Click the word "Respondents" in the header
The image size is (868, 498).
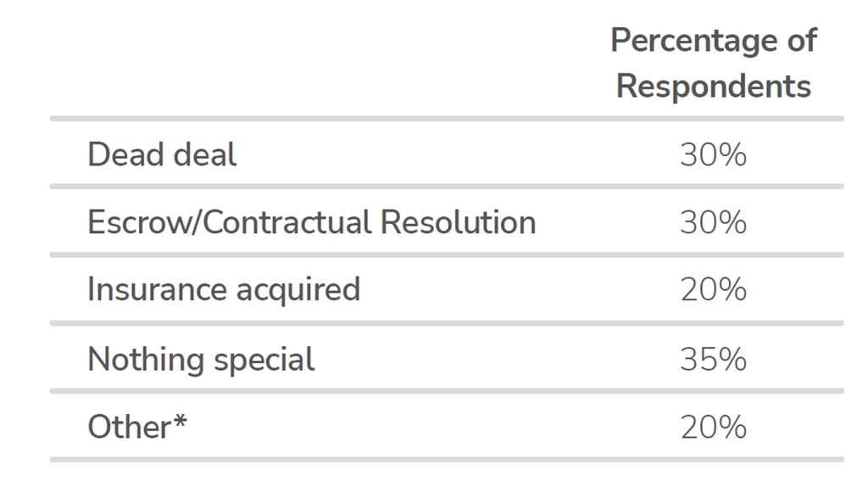pos(713,86)
